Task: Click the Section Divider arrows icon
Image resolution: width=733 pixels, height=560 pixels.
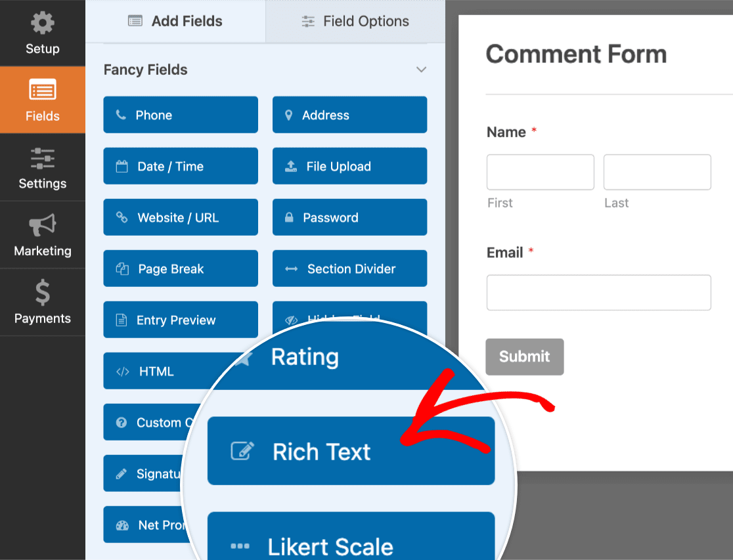Action: click(291, 269)
